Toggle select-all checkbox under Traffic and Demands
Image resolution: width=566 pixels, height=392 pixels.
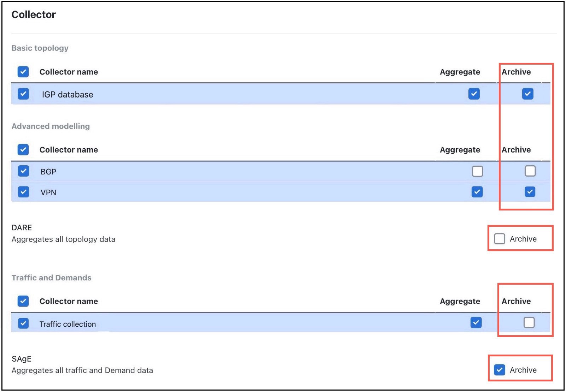23,301
